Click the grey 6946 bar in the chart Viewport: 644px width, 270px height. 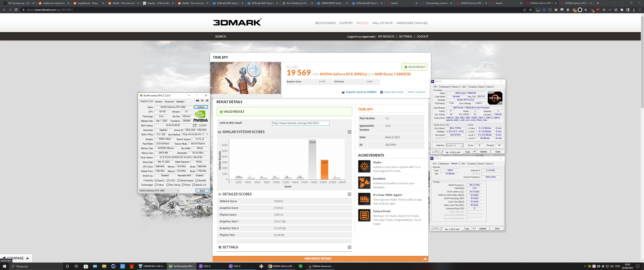(x=312, y=160)
